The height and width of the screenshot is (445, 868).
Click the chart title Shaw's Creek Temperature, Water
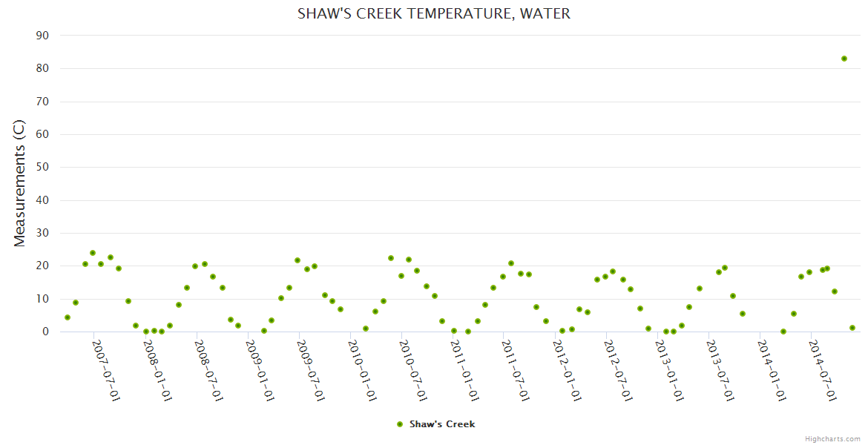[x=434, y=13]
